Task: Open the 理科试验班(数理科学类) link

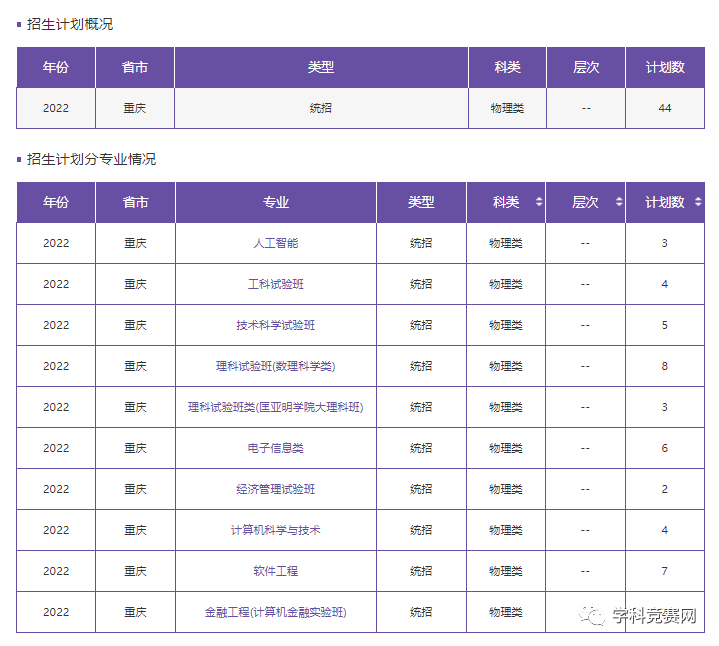Action: click(276, 366)
